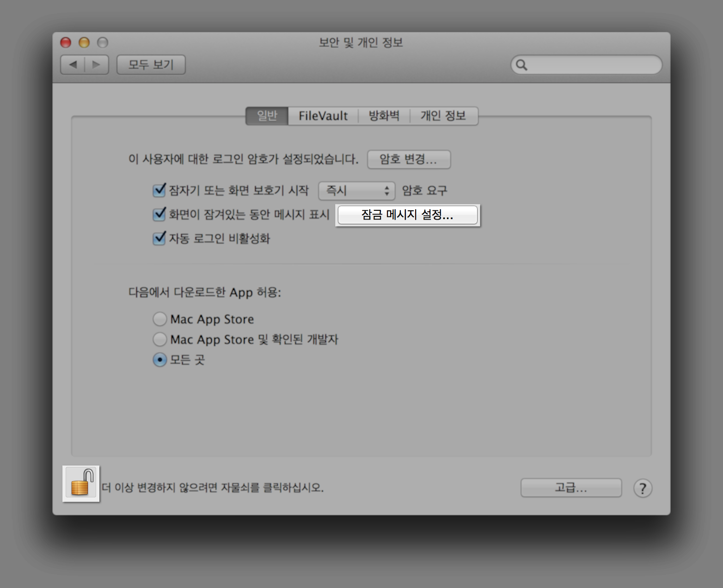Open the FileVault tab
This screenshot has height=588, width=723.
point(323,116)
